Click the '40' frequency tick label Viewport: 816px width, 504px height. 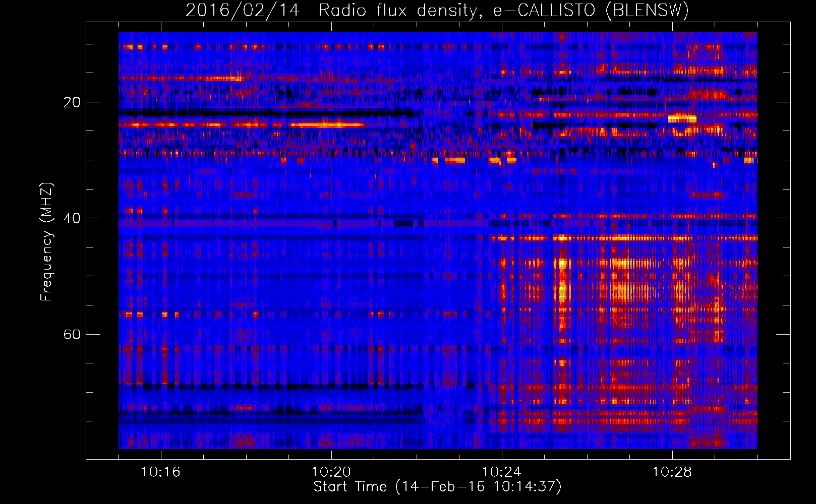[72, 218]
